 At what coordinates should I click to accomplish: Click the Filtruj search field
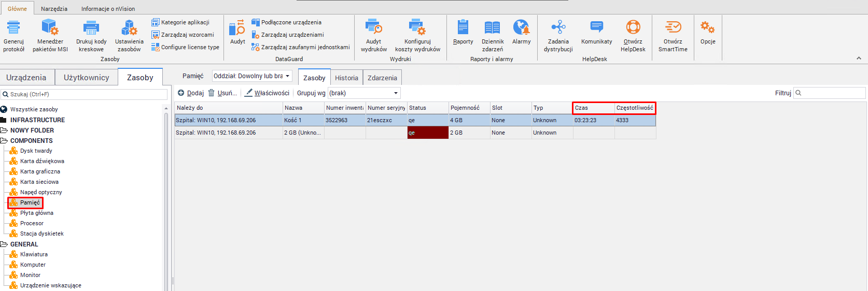pyautogui.click(x=833, y=93)
